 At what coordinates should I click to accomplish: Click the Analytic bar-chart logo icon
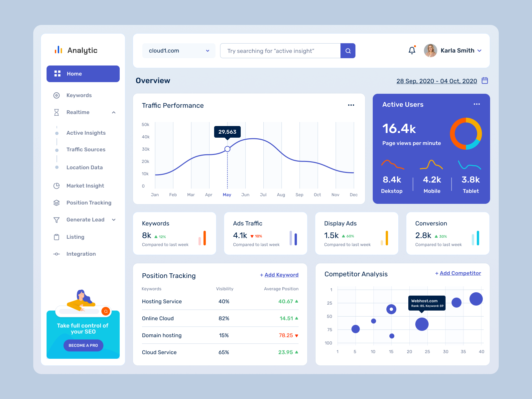click(59, 50)
